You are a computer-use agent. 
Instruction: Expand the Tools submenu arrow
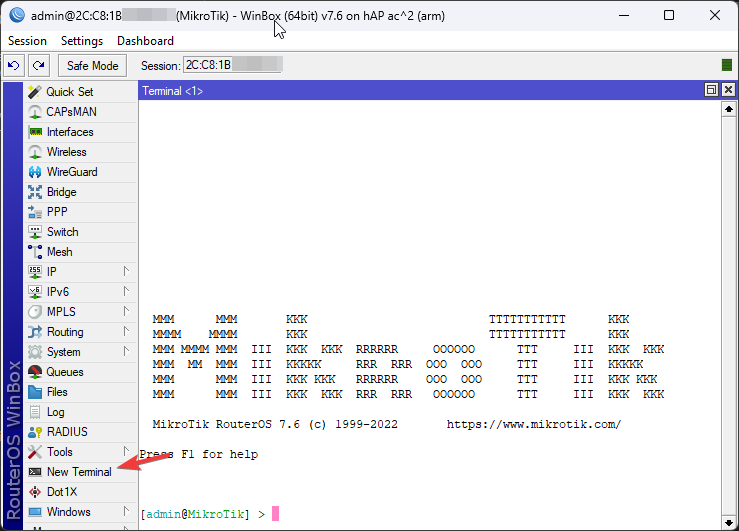click(126, 452)
